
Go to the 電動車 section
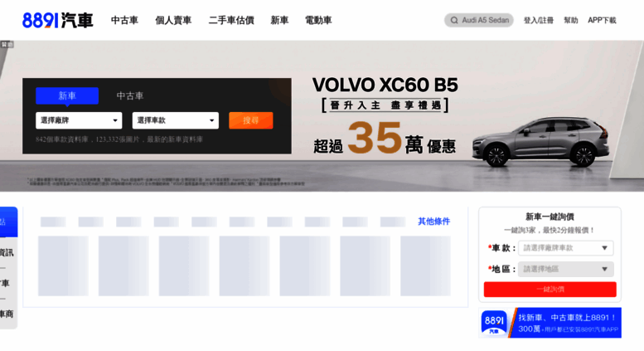tap(318, 20)
